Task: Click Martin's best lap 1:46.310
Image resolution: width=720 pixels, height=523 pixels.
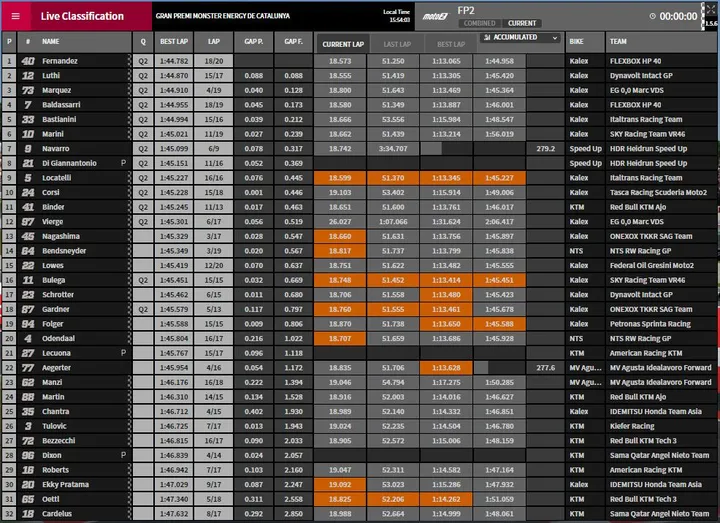Action: [174, 397]
